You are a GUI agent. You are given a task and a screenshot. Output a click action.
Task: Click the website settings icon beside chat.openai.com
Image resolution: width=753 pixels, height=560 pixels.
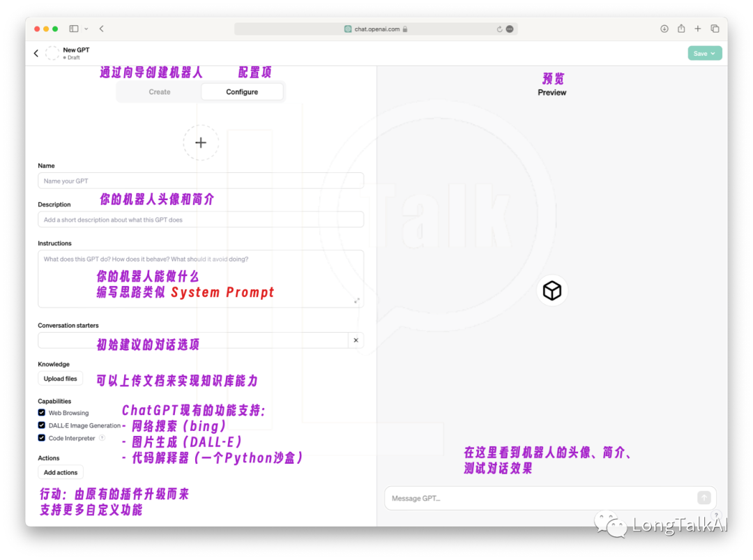pyautogui.click(x=348, y=29)
